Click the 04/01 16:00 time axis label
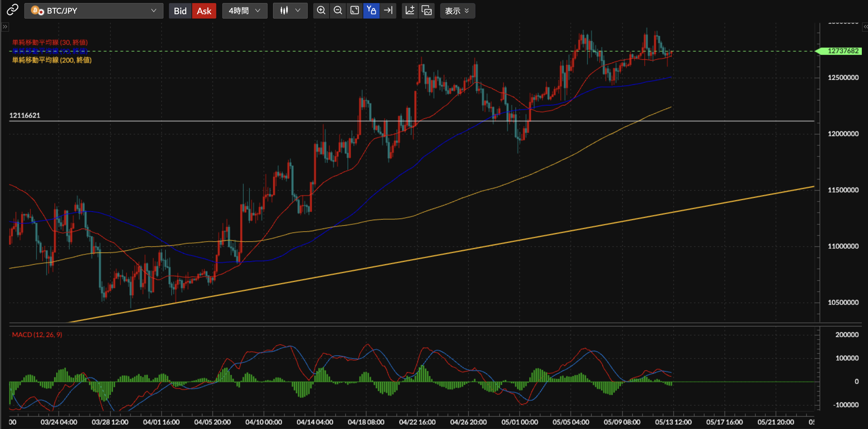 click(162, 422)
